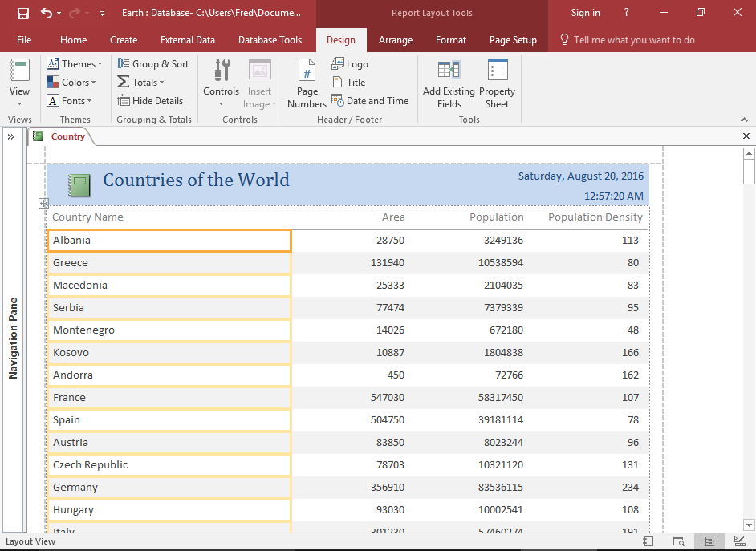Toggle Hide Details for the report
Screen dimensions: 756x551
pyautogui.click(x=151, y=100)
